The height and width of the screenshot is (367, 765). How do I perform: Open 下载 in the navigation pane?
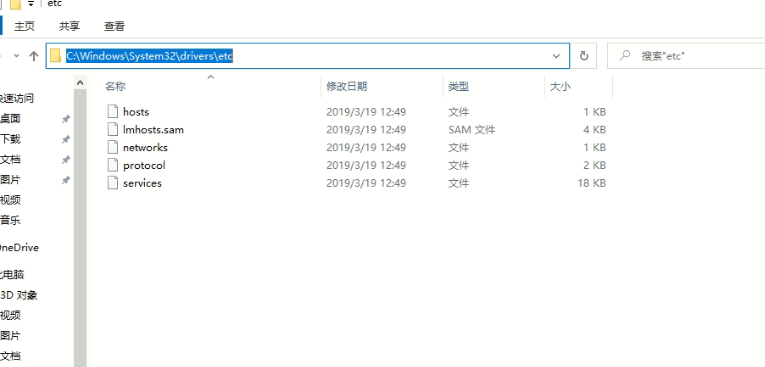[x=10, y=139]
